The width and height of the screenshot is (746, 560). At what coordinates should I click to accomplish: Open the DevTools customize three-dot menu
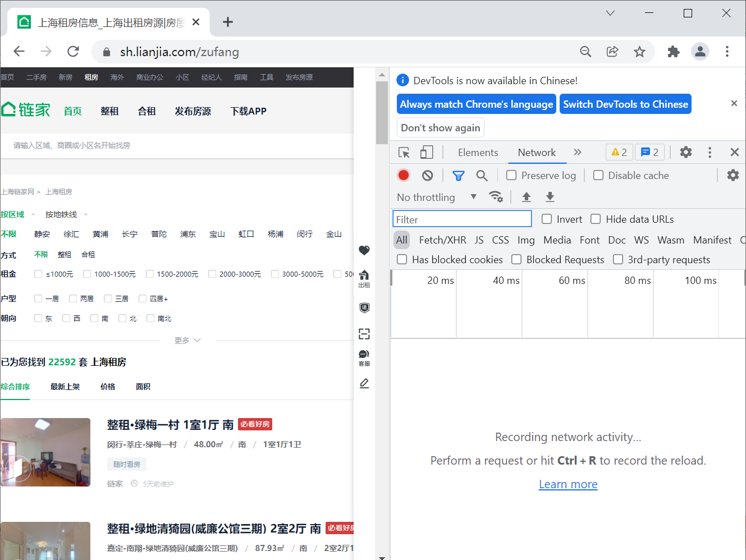coord(710,152)
